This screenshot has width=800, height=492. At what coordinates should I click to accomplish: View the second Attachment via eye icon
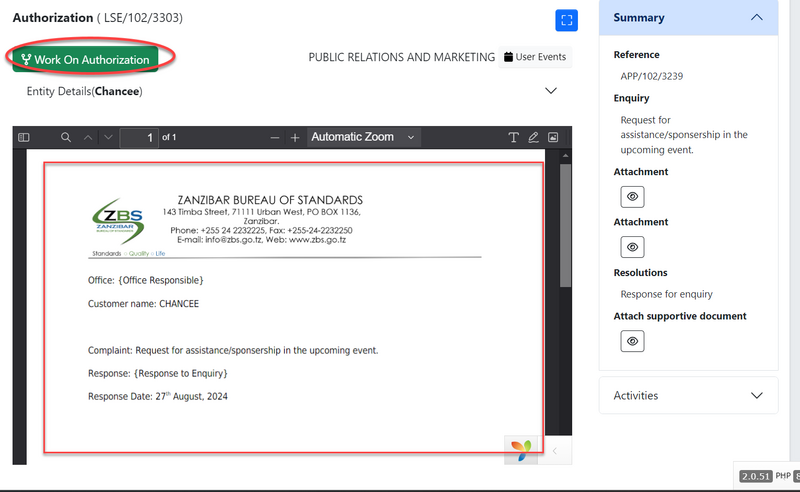(x=632, y=246)
